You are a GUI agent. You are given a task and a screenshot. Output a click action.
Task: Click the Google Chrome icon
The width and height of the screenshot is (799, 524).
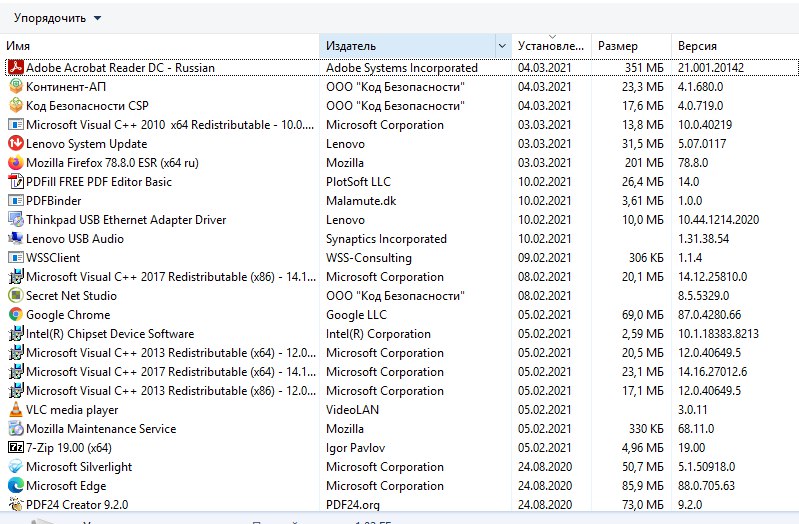pos(16,315)
